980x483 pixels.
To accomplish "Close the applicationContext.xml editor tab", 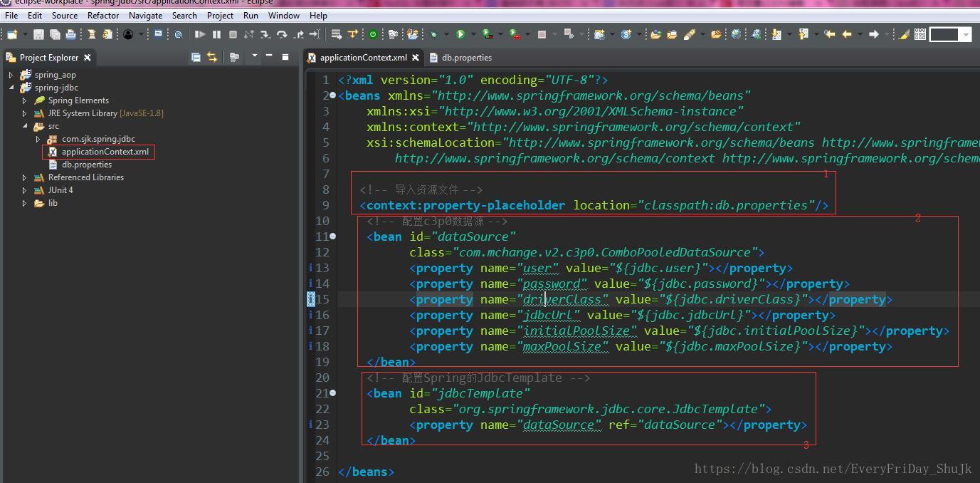I will coord(416,58).
